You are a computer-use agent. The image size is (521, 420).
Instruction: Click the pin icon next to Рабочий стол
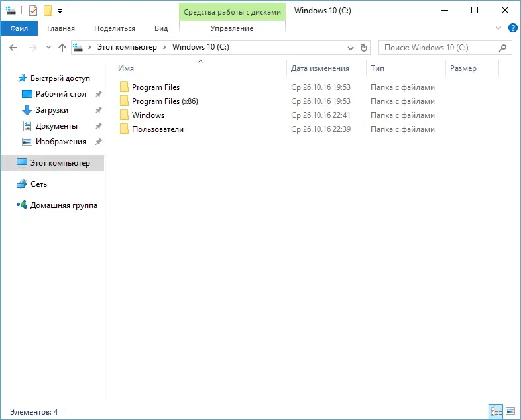tap(98, 94)
